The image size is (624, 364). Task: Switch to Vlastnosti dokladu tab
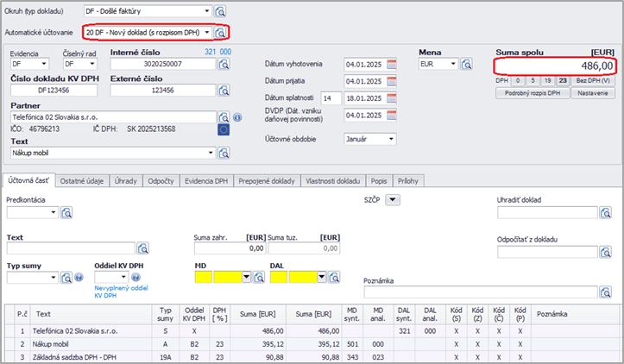(332, 181)
